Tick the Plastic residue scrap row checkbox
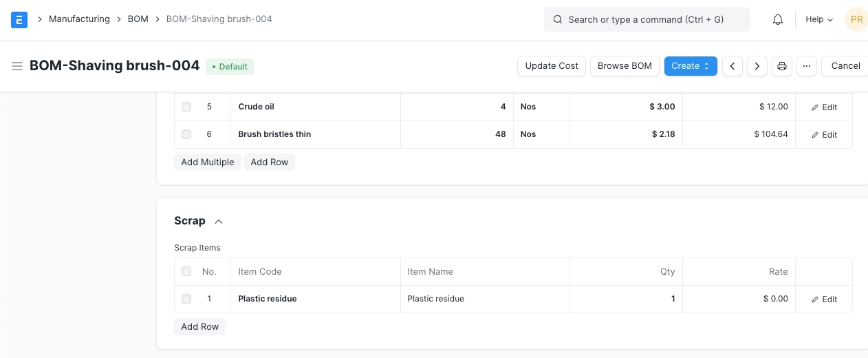The height and width of the screenshot is (358, 868). (x=186, y=299)
